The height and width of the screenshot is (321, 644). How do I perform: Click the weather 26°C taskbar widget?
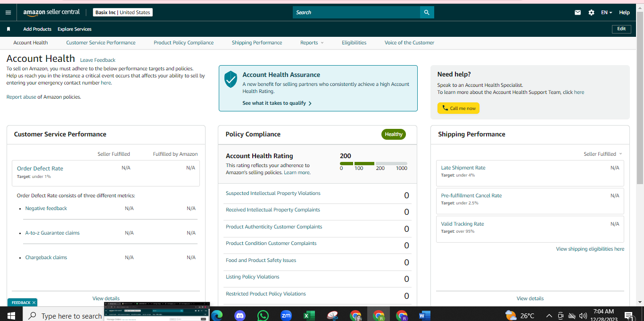pos(520,315)
